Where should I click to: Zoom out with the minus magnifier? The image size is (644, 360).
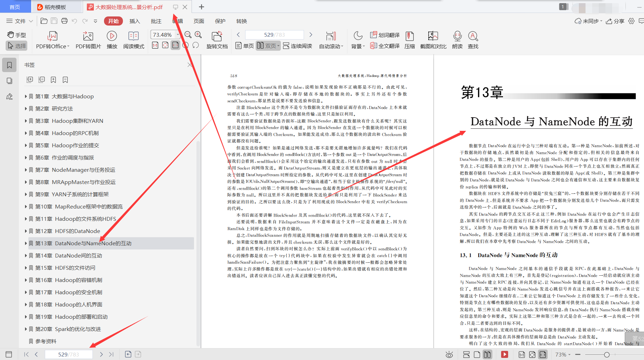click(x=188, y=35)
